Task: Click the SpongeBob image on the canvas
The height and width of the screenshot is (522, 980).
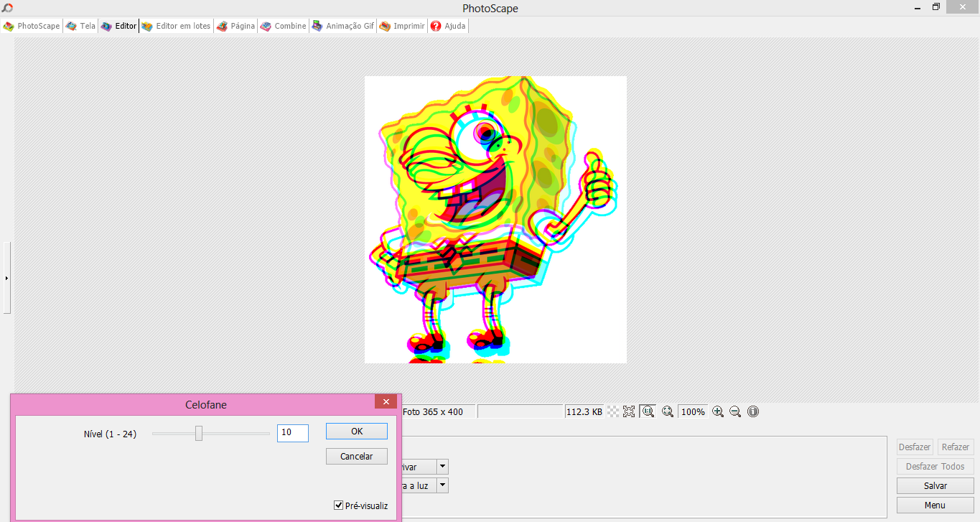Action: pos(495,220)
